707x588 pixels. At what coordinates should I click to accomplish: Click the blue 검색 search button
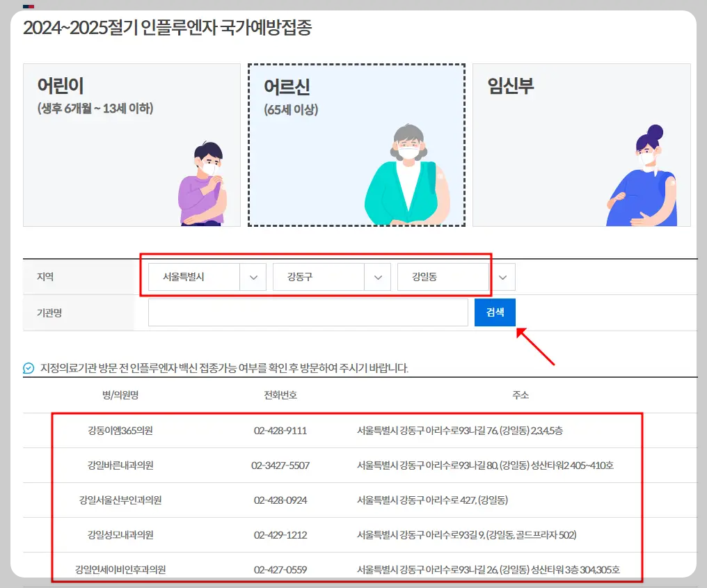495,312
